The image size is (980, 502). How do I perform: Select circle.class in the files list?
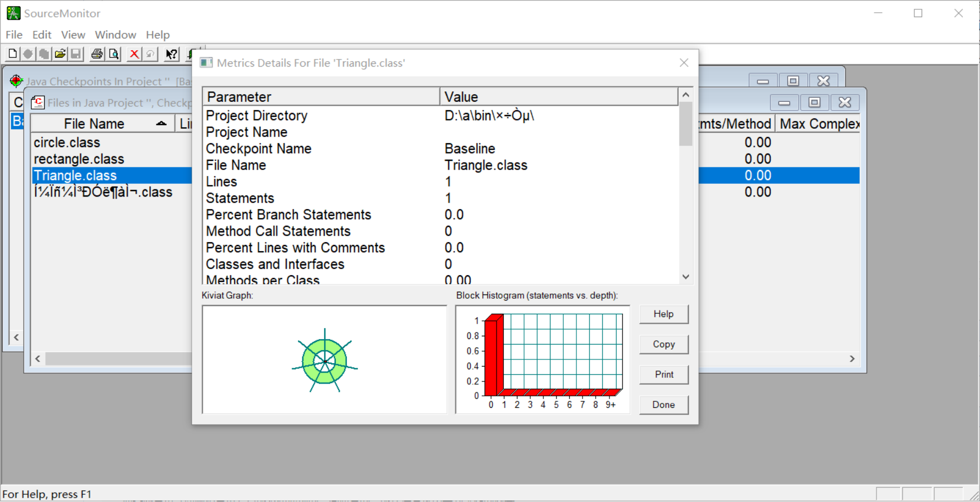pyautogui.click(x=67, y=143)
